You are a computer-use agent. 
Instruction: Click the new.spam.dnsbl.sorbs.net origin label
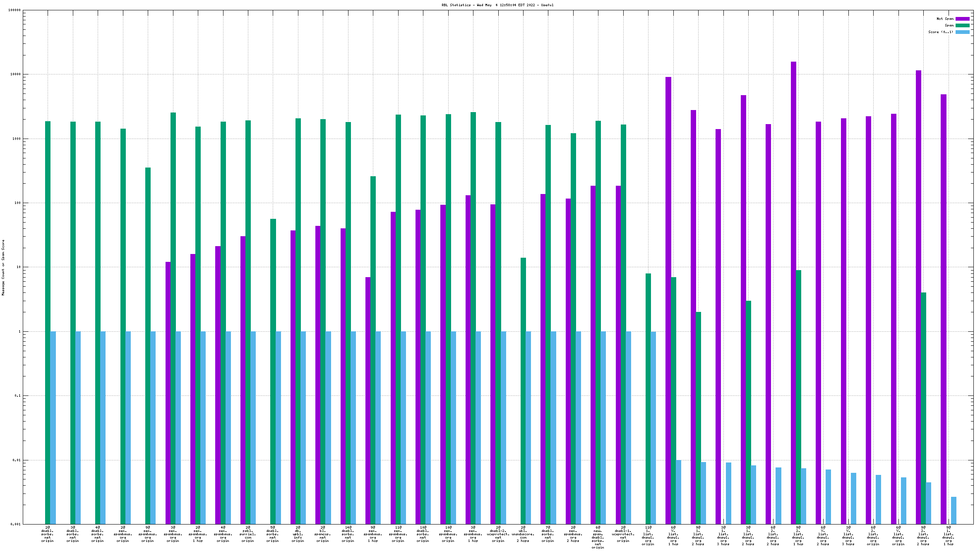coord(598,537)
